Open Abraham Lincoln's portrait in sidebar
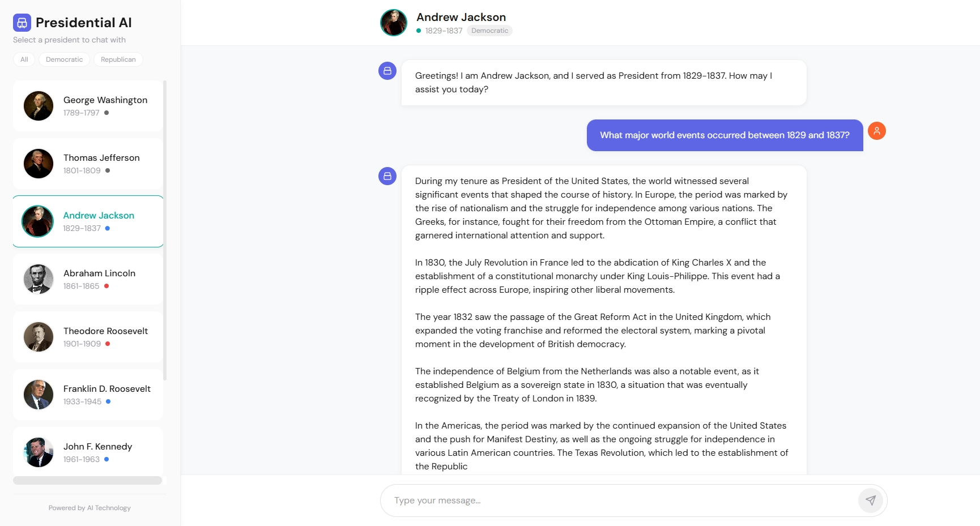 click(x=39, y=279)
